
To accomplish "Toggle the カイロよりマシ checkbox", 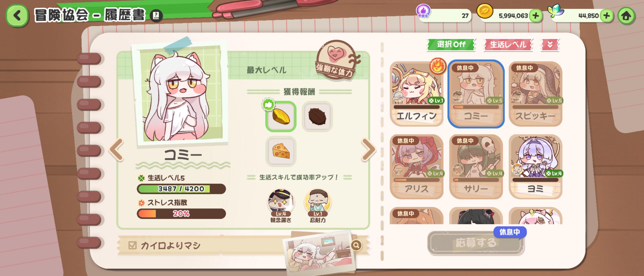I will coord(132,245).
